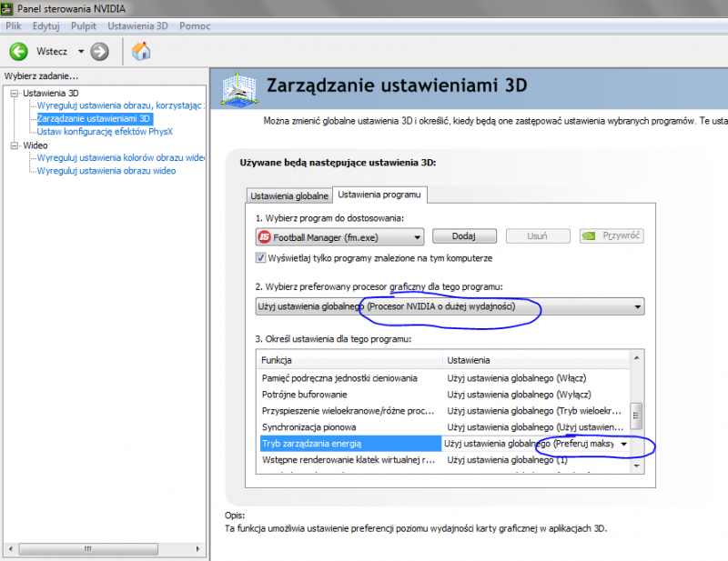Collapse the 'Ustawienia 3D' tree node

pyautogui.click(x=14, y=94)
